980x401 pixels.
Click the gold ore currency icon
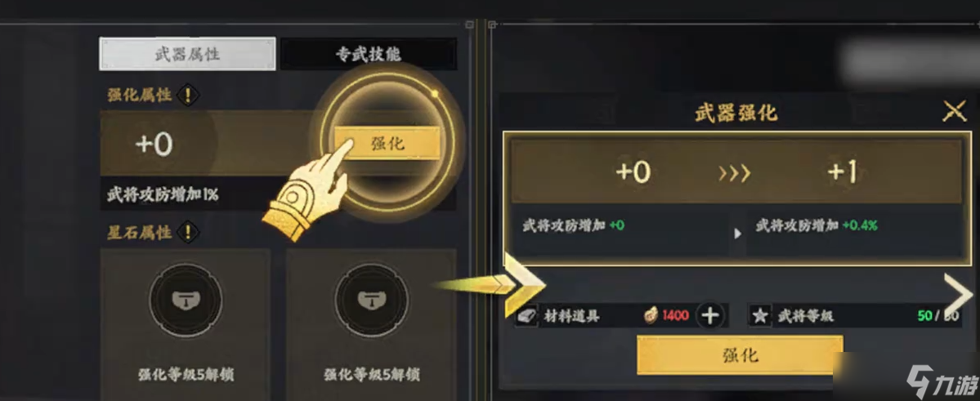pos(651,315)
